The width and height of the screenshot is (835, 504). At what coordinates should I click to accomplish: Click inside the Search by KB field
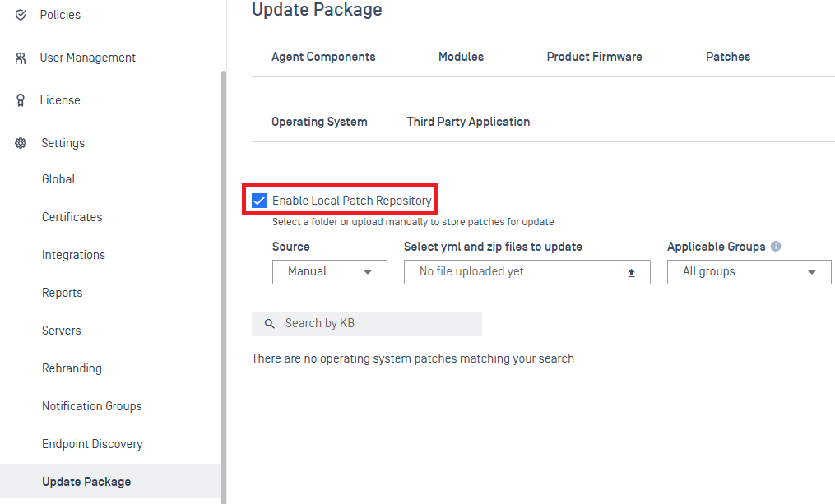[370, 323]
